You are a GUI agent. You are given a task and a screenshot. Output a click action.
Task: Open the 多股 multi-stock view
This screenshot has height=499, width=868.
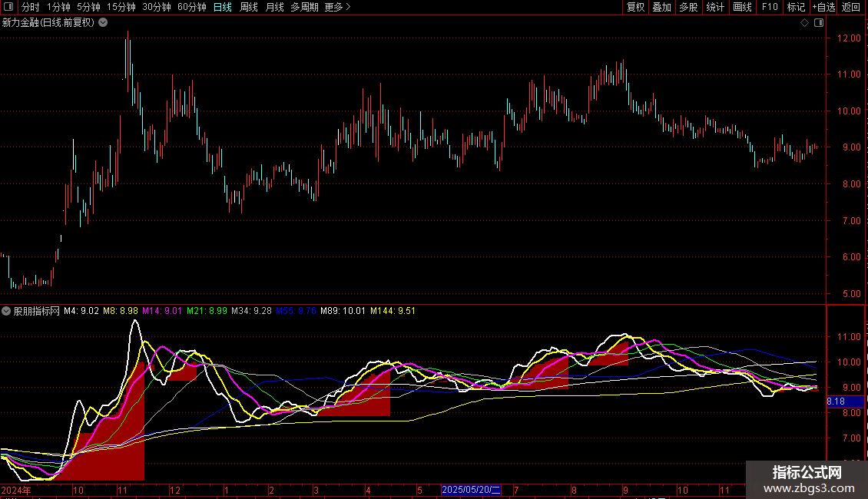(688, 7)
